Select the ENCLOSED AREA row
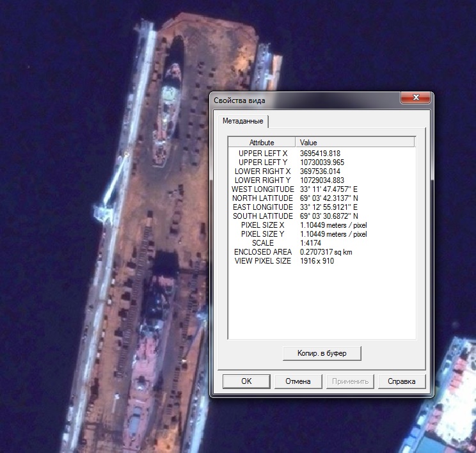The image size is (476, 453). [x=263, y=252]
